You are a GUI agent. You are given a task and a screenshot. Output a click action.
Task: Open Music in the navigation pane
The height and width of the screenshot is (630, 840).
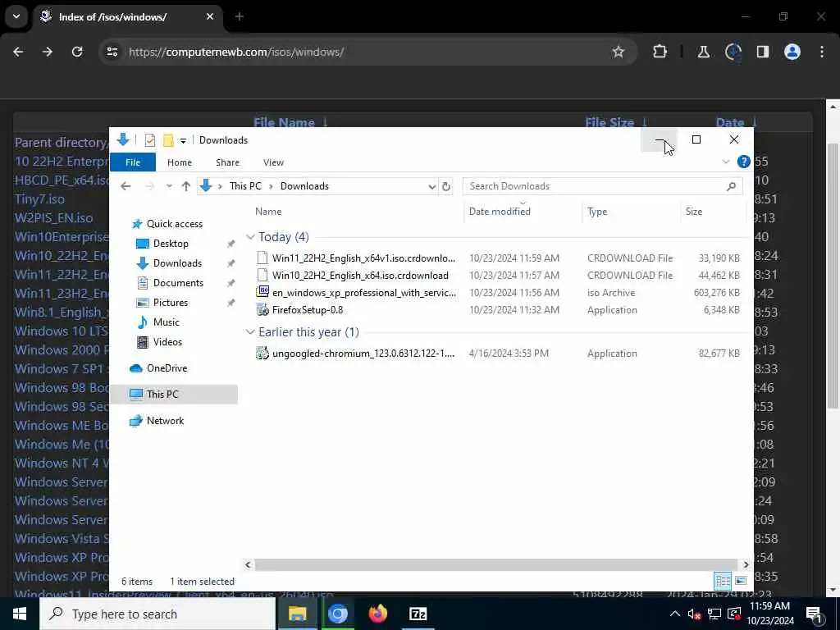(x=166, y=322)
